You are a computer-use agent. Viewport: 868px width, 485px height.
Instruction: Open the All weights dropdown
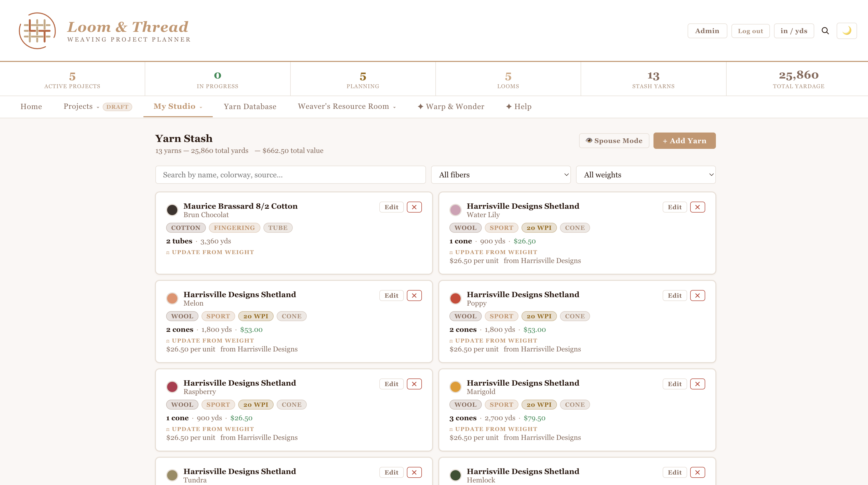pos(646,175)
